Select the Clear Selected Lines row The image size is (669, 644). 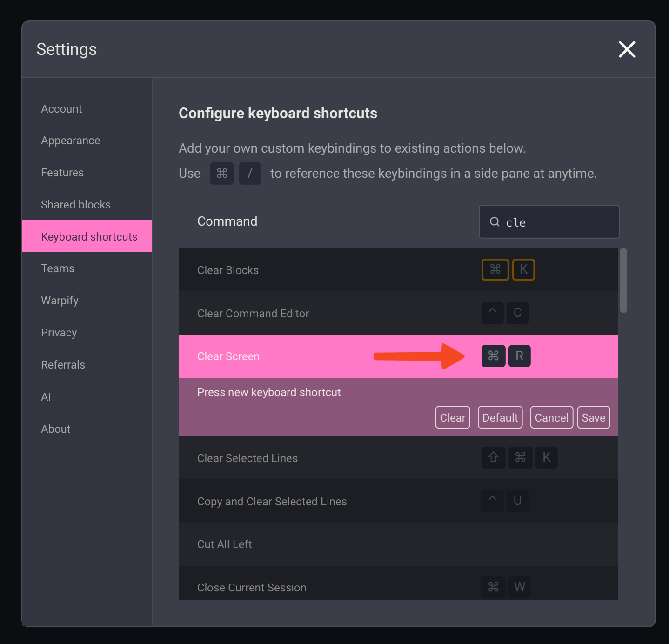click(398, 458)
